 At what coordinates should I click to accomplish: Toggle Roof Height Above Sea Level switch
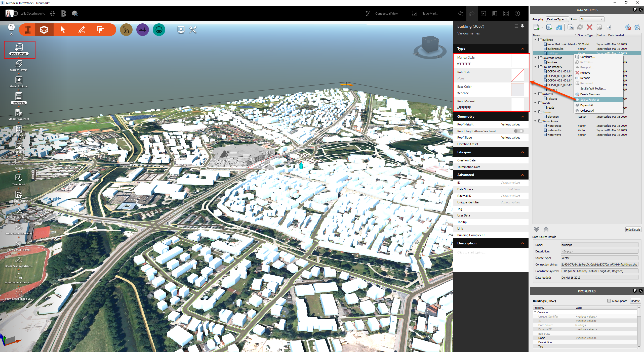point(519,131)
